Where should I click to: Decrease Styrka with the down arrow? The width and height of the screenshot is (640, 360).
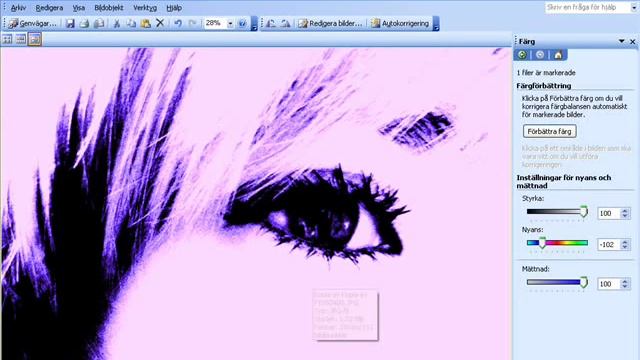coord(624,216)
